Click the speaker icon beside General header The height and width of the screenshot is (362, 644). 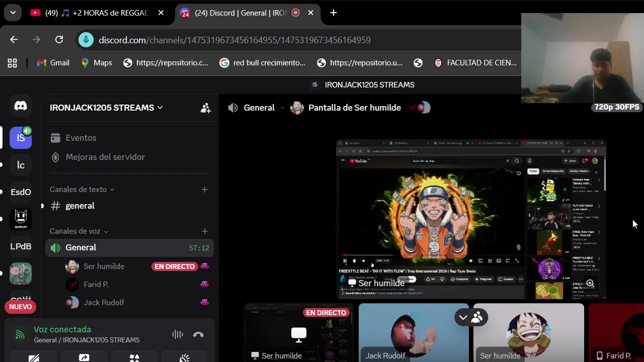coord(233,108)
